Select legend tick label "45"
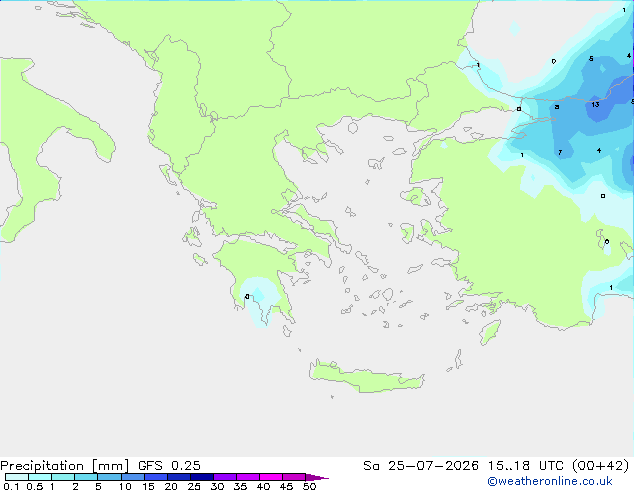This screenshot has height=490, width=634. pos(286,486)
